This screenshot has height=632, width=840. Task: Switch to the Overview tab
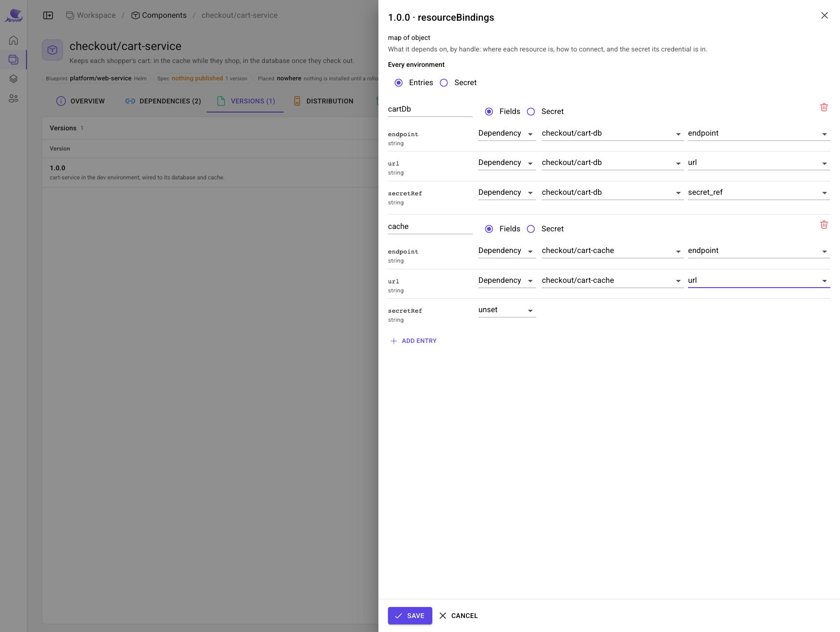tap(80, 101)
